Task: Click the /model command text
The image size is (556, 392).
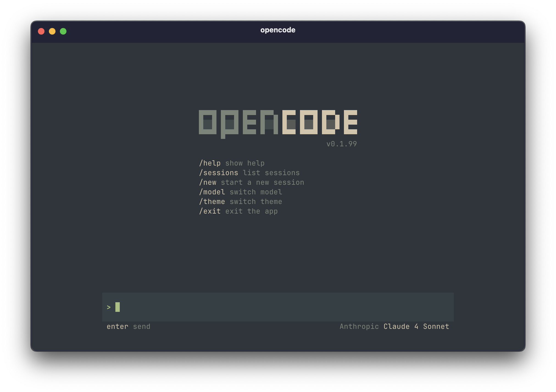Action: pyautogui.click(x=212, y=192)
